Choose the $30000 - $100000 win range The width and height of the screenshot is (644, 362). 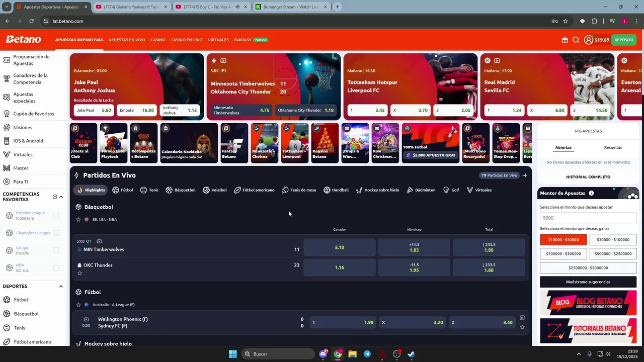613,240
